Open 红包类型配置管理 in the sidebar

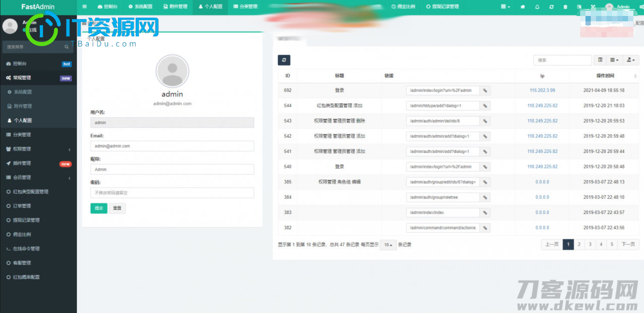coord(38,192)
